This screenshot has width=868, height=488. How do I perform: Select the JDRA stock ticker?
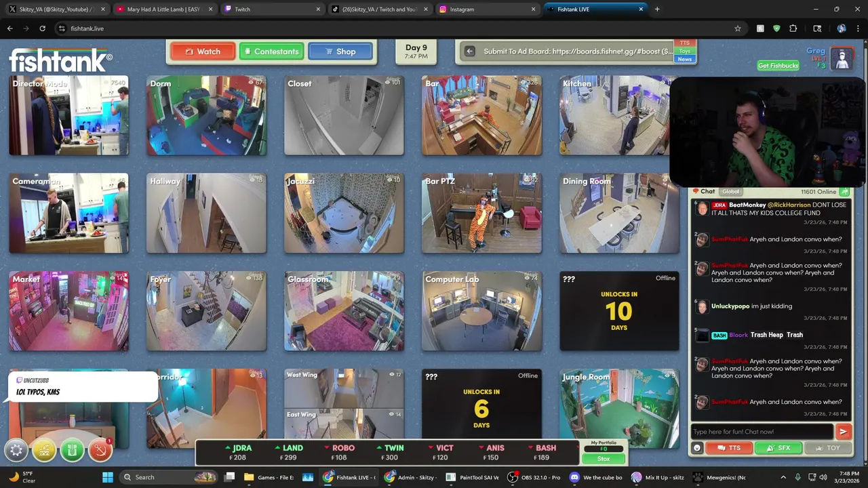(x=239, y=453)
